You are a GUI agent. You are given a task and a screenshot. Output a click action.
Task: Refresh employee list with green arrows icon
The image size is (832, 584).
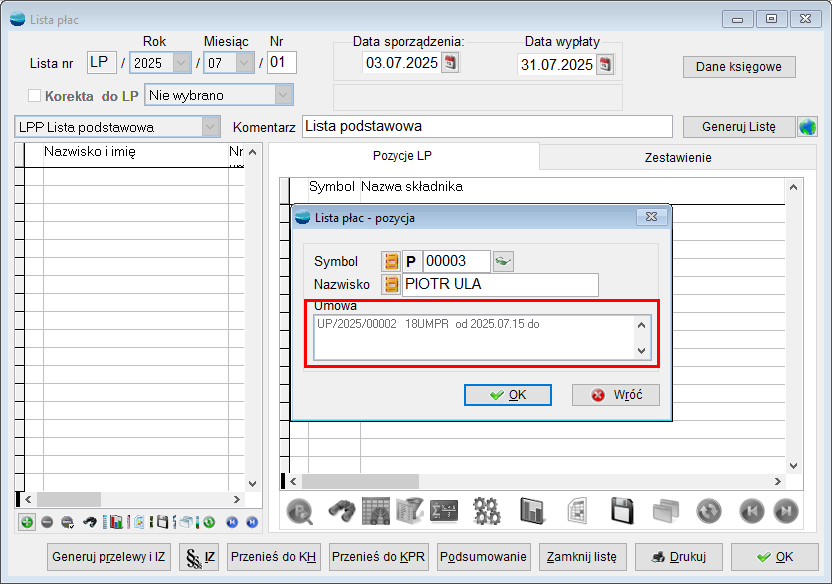tap(209, 522)
